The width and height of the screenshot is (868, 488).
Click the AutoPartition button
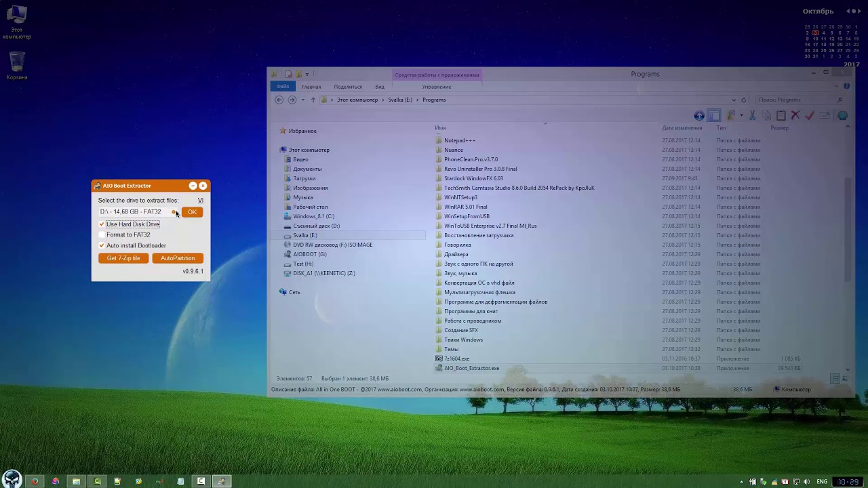click(178, 258)
